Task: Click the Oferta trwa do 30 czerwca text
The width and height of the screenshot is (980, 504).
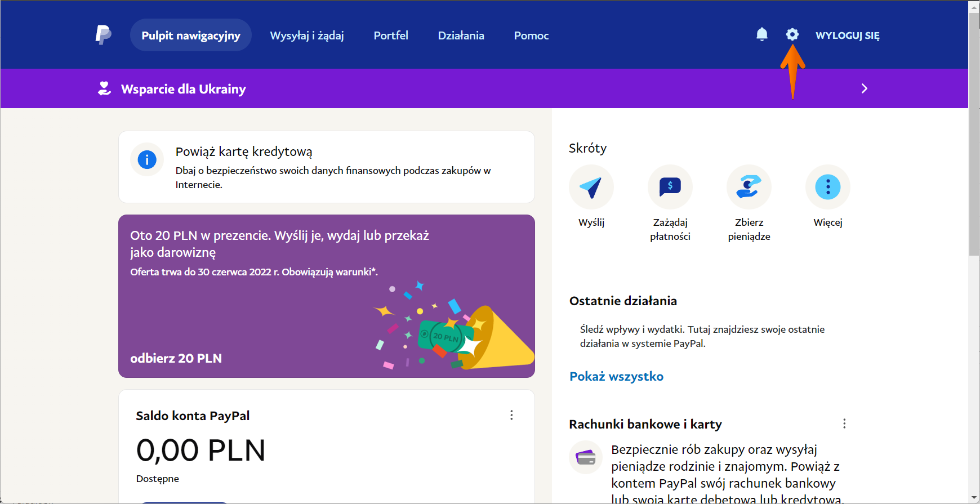Action: pos(254,272)
